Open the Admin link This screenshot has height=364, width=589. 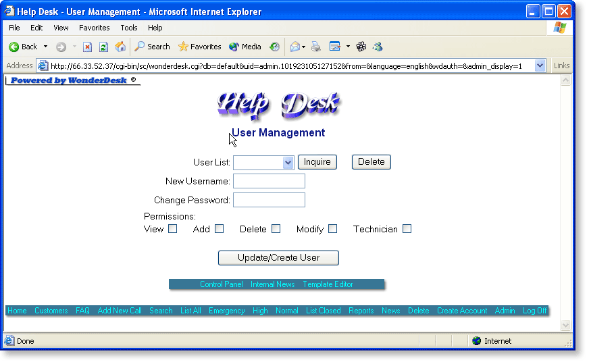505,311
